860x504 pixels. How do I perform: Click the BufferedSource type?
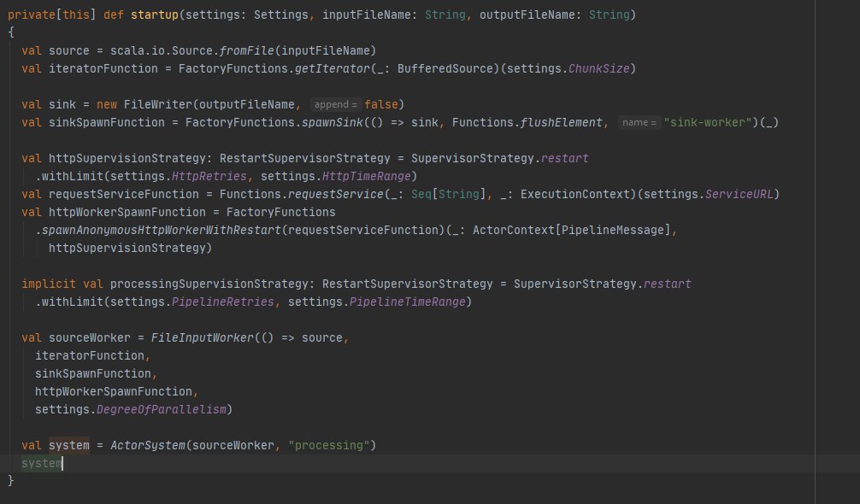pos(445,68)
